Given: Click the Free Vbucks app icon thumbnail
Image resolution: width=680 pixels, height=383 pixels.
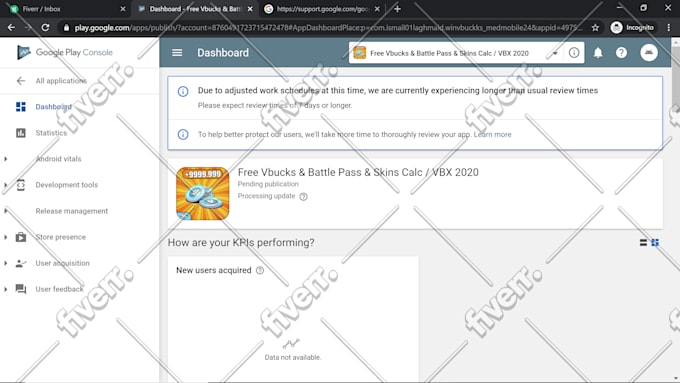Looking at the screenshot, I should click(x=203, y=193).
